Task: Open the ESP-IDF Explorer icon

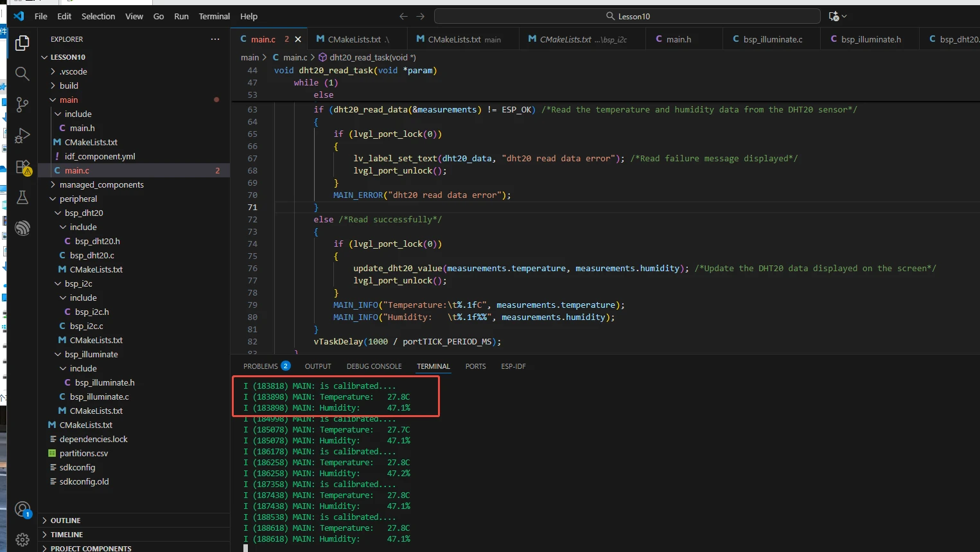Action: pos(22,228)
